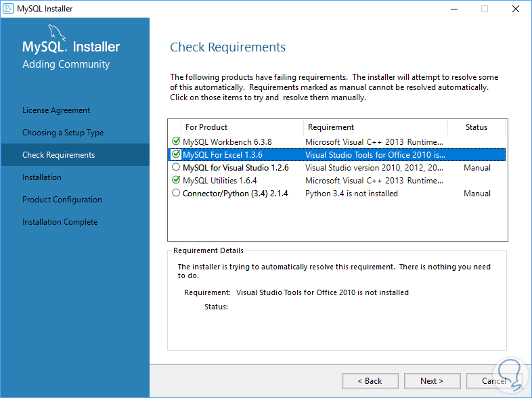
Task: Click the Requirement Details group label
Action: [208, 250]
